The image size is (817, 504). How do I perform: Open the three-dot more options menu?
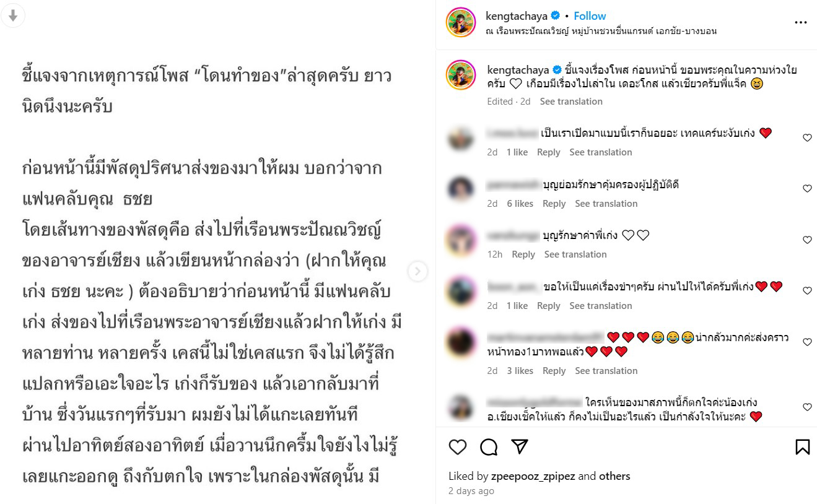tap(801, 23)
